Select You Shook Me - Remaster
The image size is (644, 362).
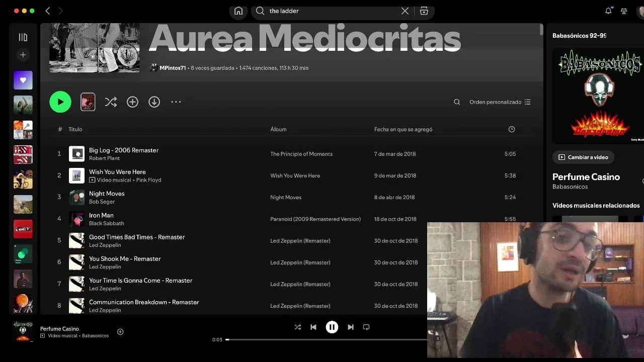(125, 258)
